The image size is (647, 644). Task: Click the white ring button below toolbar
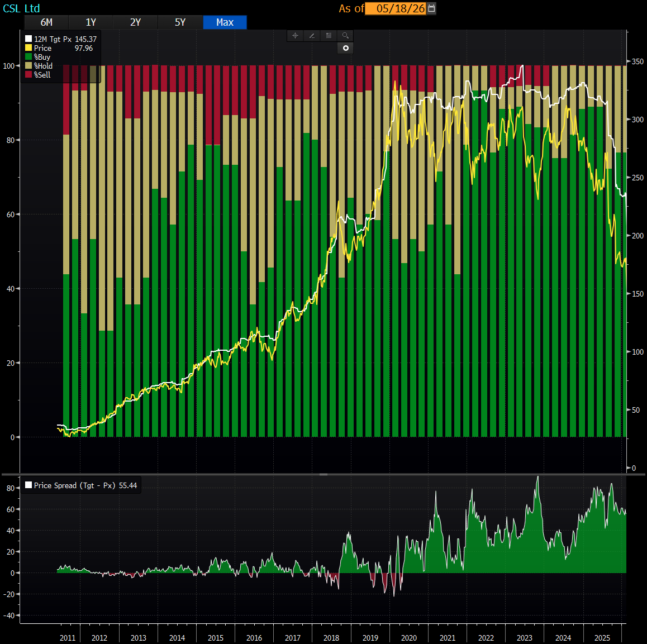[x=346, y=48]
